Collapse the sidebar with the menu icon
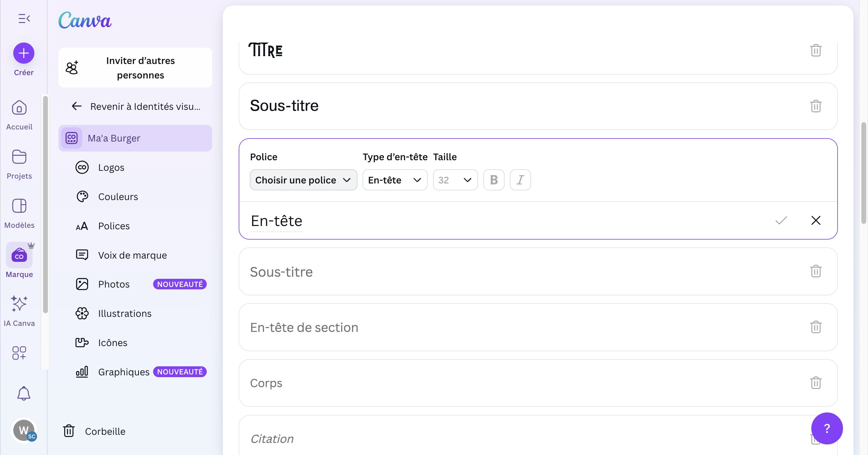 point(24,18)
